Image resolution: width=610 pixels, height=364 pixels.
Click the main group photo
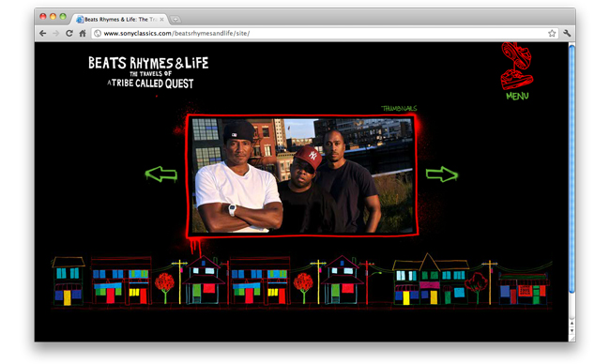coord(302,175)
